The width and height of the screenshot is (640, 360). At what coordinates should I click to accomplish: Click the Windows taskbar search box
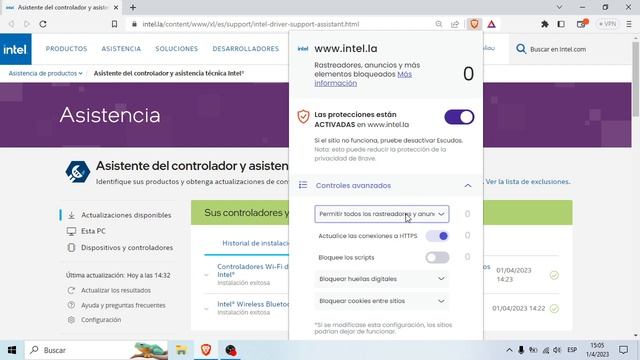[x=96, y=350]
